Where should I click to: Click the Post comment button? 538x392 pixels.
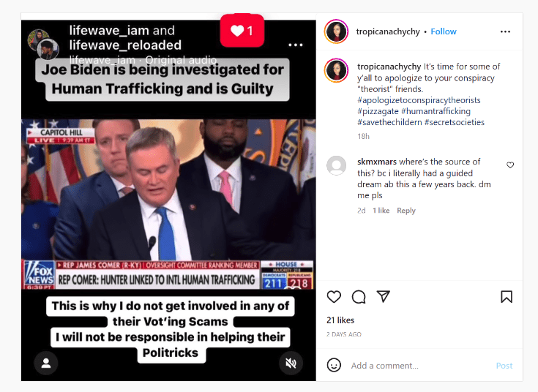click(x=504, y=366)
